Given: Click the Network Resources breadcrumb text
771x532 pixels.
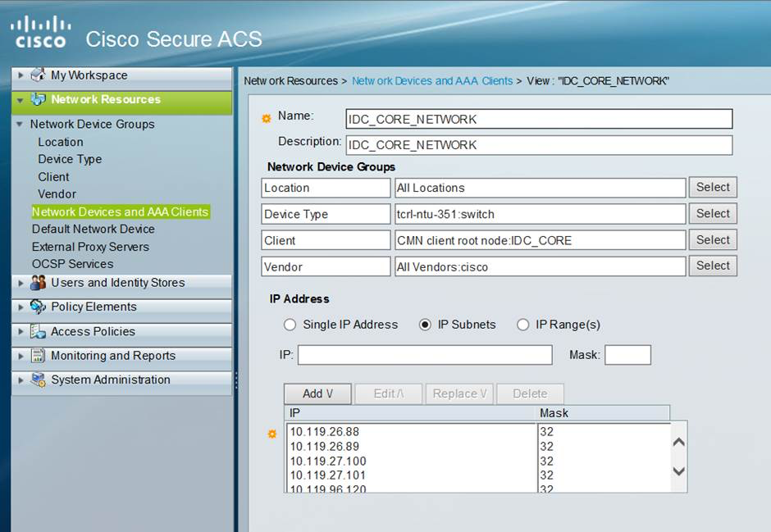Looking at the screenshot, I should pyautogui.click(x=291, y=81).
